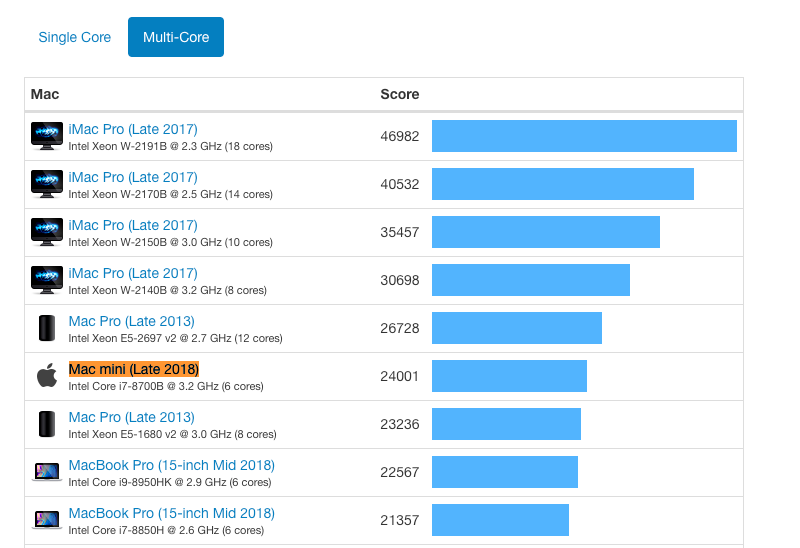Click the iMac icon beside Xeon W-2150B
The width and height of the screenshot is (800, 548).
(x=47, y=232)
